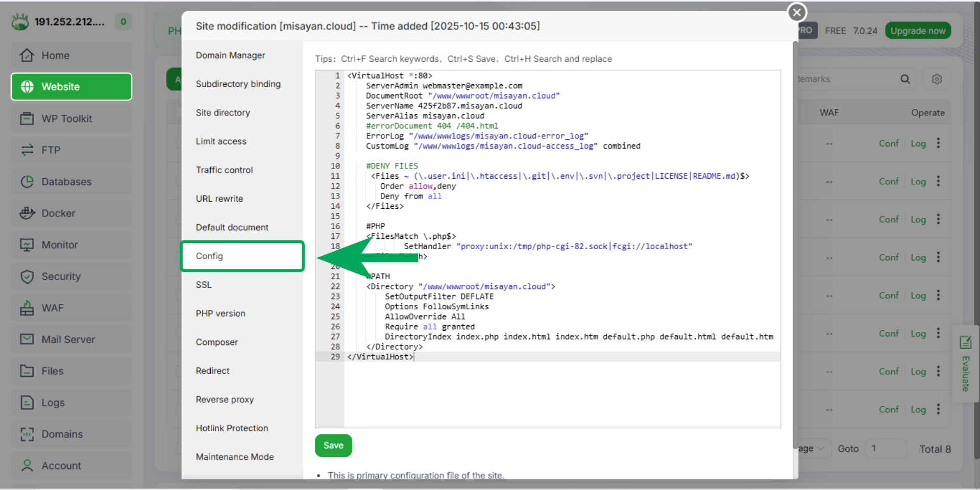Viewport: 980px width, 490px height.
Task: Click the search magnifier icon
Action: (905, 79)
